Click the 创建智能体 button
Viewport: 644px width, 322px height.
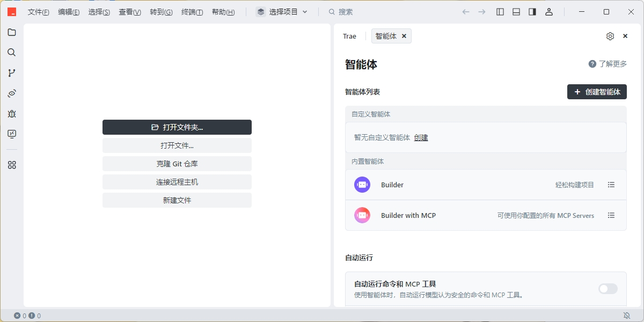tap(597, 92)
